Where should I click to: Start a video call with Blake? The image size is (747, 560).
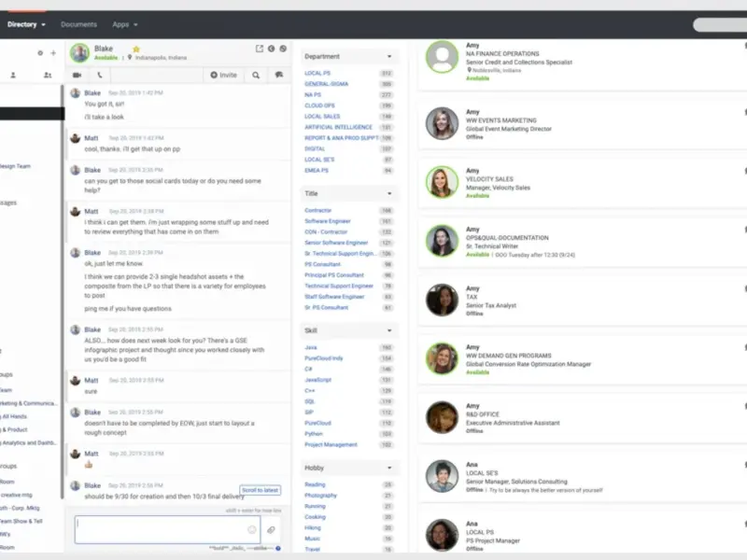click(77, 75)
